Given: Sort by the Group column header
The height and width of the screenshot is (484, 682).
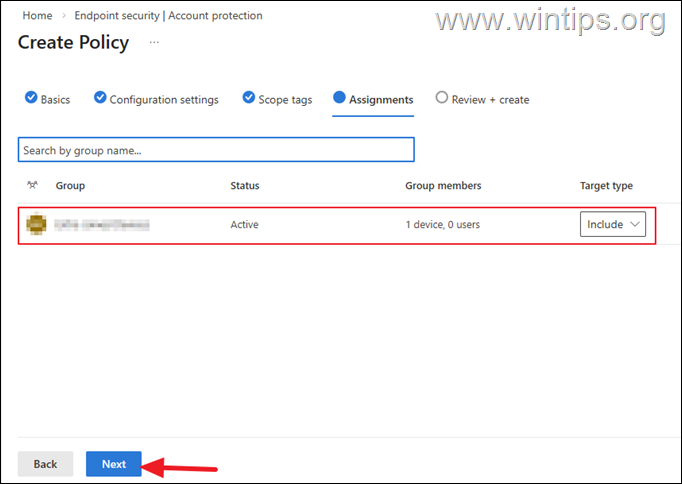Looking at the screenshot, I should click(x=70, y=186).
